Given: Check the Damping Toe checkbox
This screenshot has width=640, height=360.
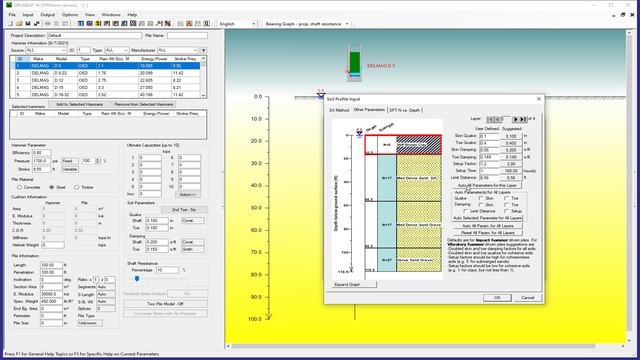Looking at the screenshot, I should [x=506, y=204].
